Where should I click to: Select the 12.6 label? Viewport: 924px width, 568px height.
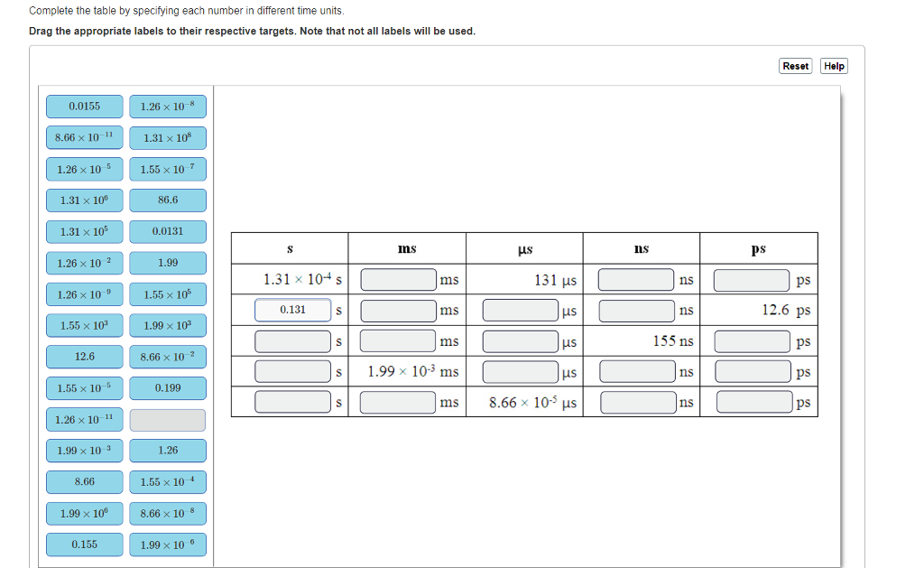tap(84, 357)
